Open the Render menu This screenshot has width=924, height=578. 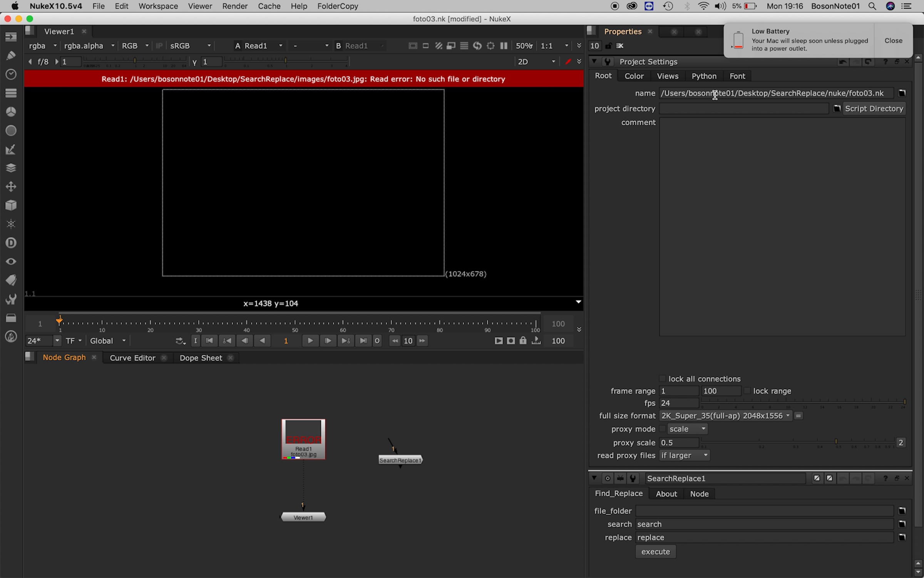pyautogui.click(x=234, y=6)
